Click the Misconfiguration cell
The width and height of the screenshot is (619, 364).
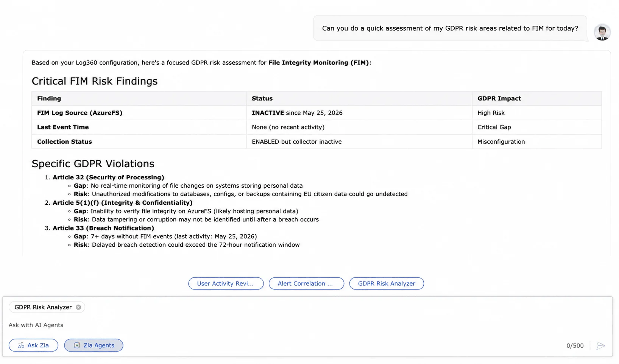click(x=537, y=142)
